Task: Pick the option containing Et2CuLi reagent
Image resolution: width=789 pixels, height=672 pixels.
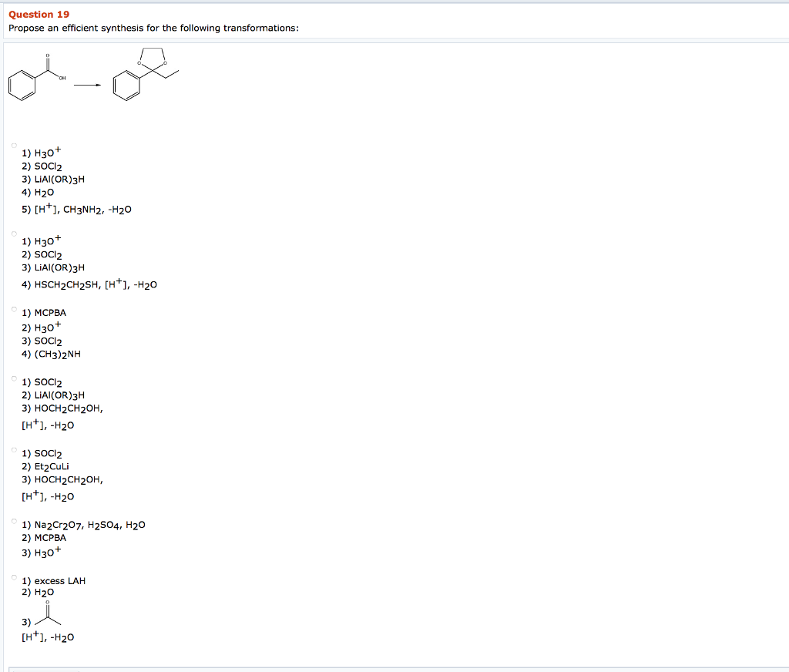Action: [14, 448]
